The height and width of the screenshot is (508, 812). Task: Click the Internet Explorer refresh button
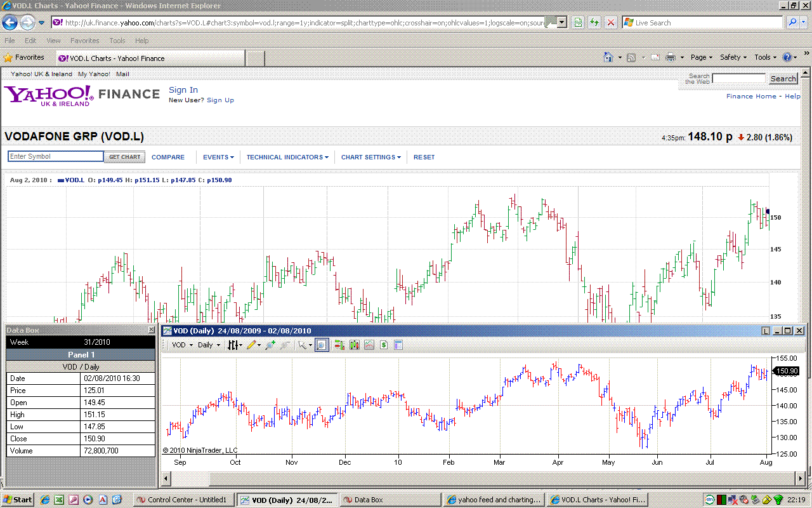pyautogui.click(x=594, y=22)
